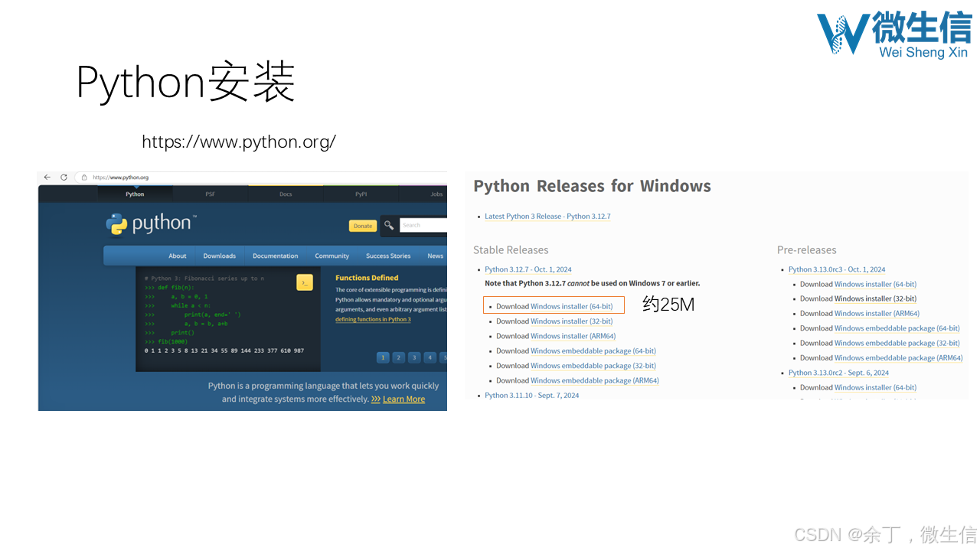Download 3.12.7 Windows installer (ARM64)
The image size is (980, 551).
[573, 336]
